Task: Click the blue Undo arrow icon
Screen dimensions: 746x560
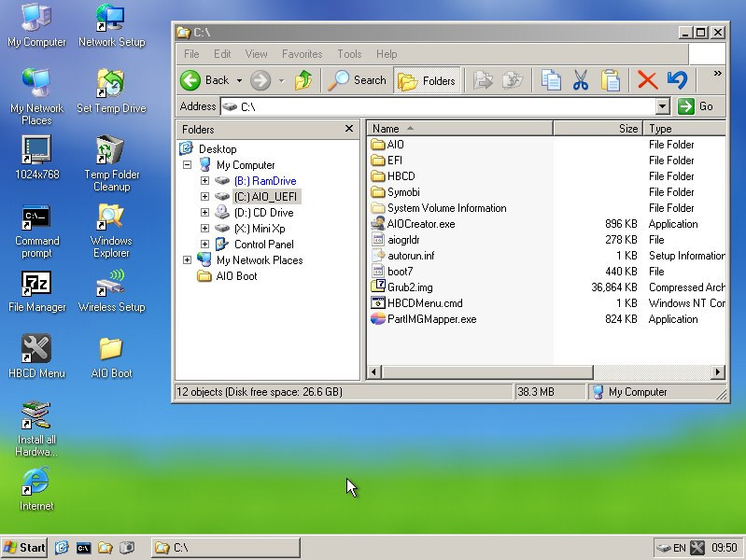Action: [677, 80]
